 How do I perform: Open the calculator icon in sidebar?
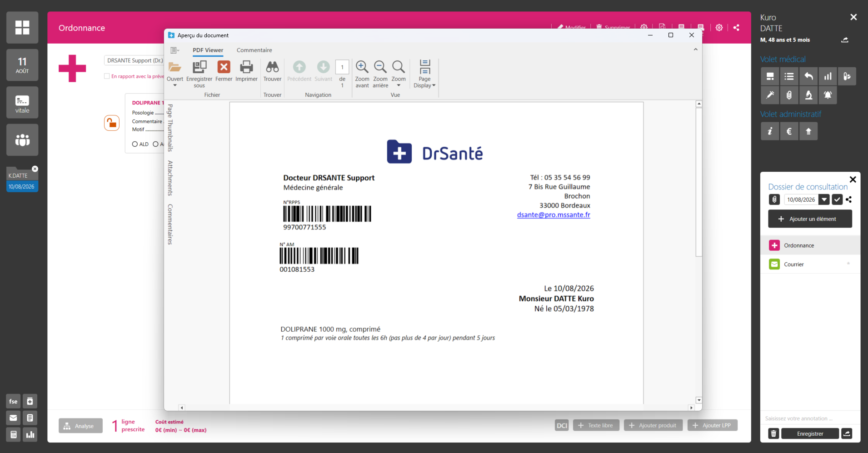(x=13, y=435)
